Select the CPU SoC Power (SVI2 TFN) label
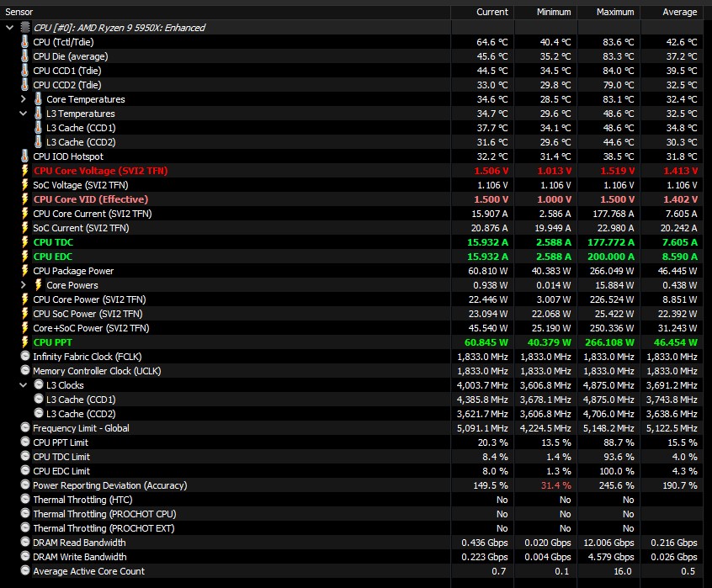This screenshot has height=588, width=712. click(x=88, y=314)
